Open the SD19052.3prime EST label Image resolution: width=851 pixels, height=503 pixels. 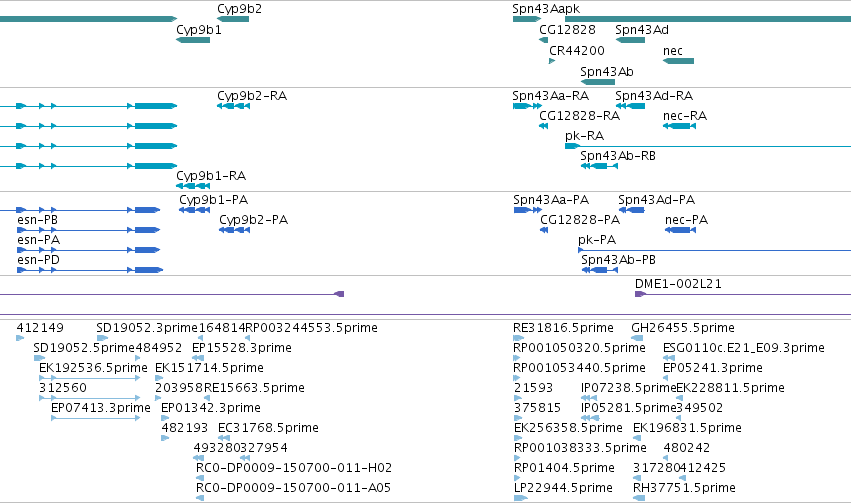(x=147, y=328)
